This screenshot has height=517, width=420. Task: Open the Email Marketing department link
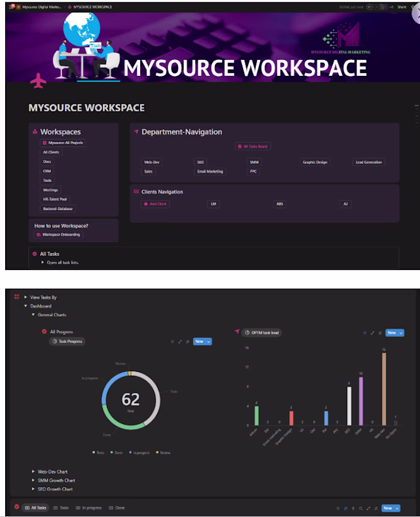coord(210,171)
